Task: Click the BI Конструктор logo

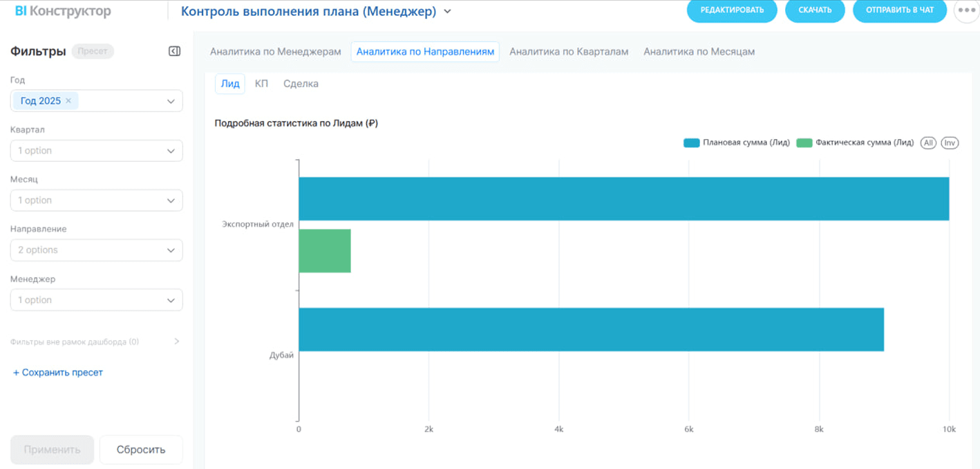Action: tap(63, 11)
